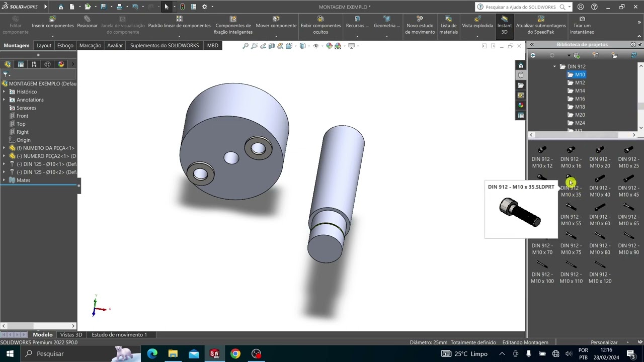Activate the Select cursor tool
Screen dimensions: 644x362
click(x=167, y=7)
